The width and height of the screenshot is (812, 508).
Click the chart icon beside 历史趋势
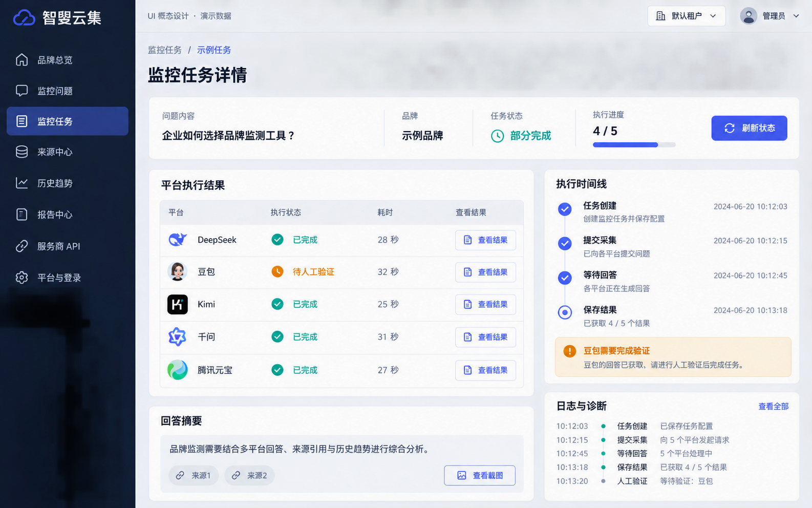pos(22,183)
